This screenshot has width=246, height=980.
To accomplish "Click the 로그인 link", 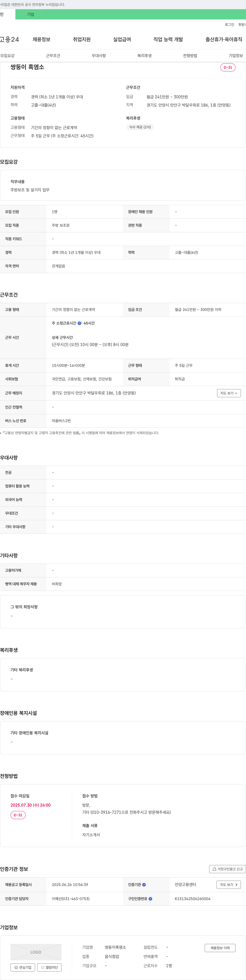I will coord(230,25).
